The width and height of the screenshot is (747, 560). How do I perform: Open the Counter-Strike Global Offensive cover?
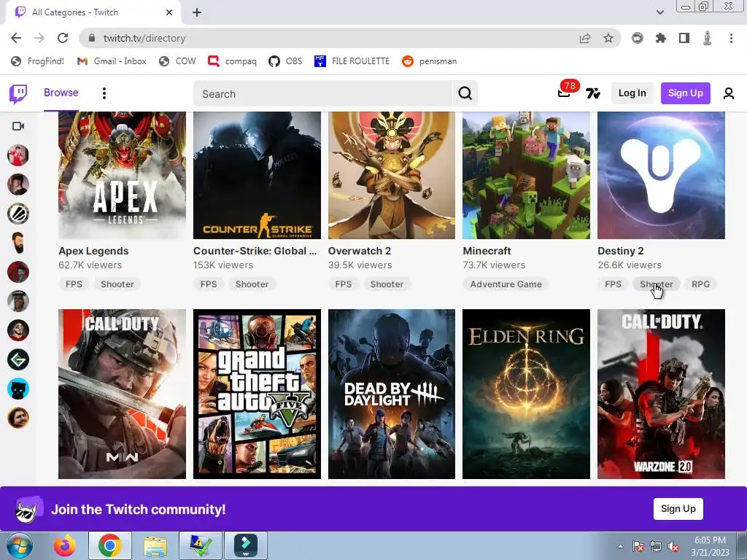tap(257, 175)
